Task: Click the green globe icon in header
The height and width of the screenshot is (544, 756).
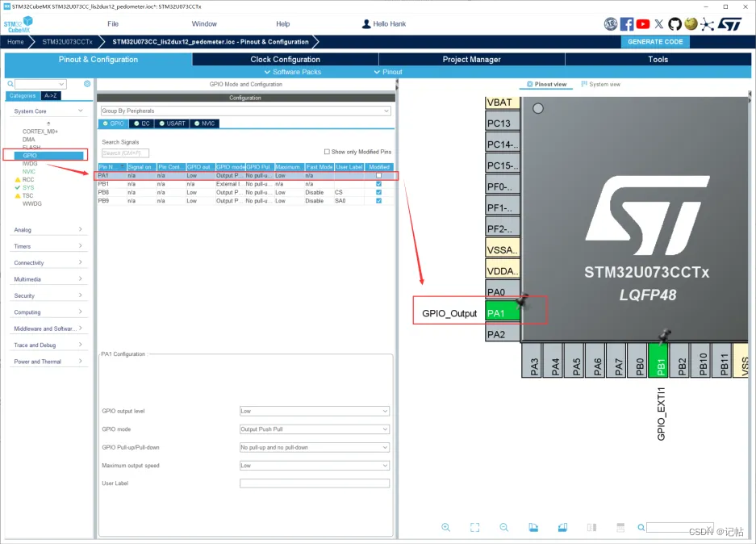Action: click(x=691, y=23)
